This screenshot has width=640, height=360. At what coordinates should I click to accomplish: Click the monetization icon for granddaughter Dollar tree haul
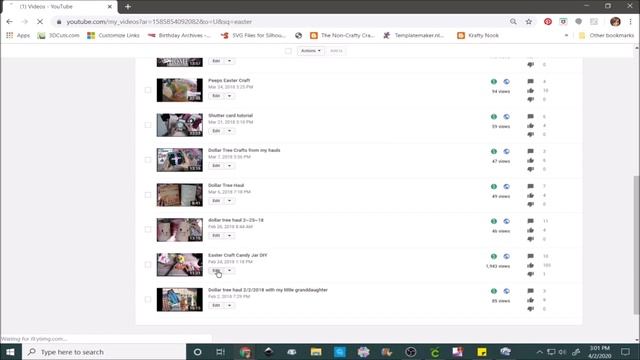pos(494,291)
